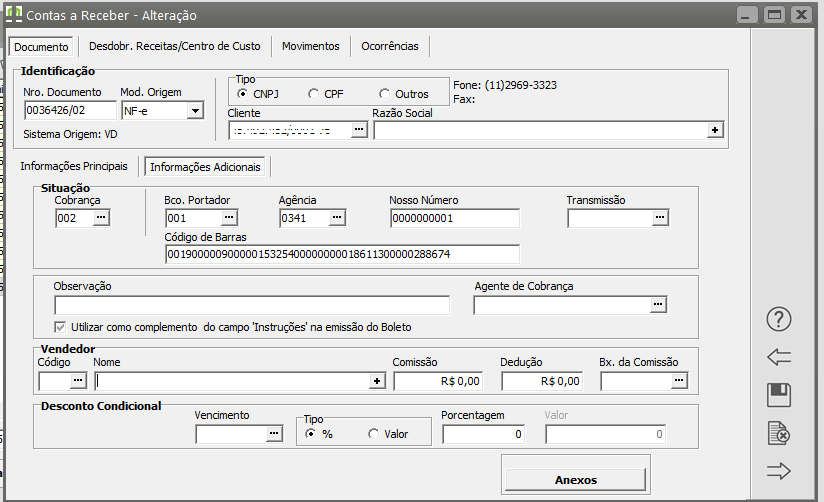
Task: Select the CPF radio button
Action: 314,94
